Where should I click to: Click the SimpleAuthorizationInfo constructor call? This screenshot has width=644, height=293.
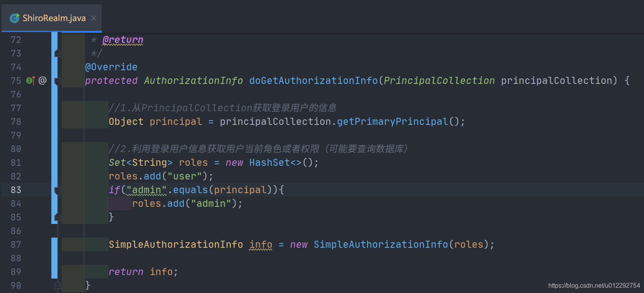[x=381, y=245]
